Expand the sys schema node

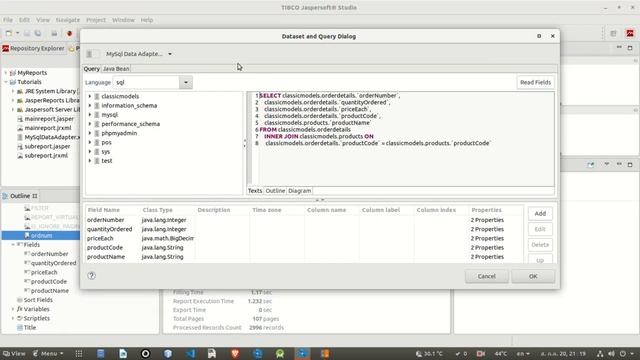tap(90, 151)
